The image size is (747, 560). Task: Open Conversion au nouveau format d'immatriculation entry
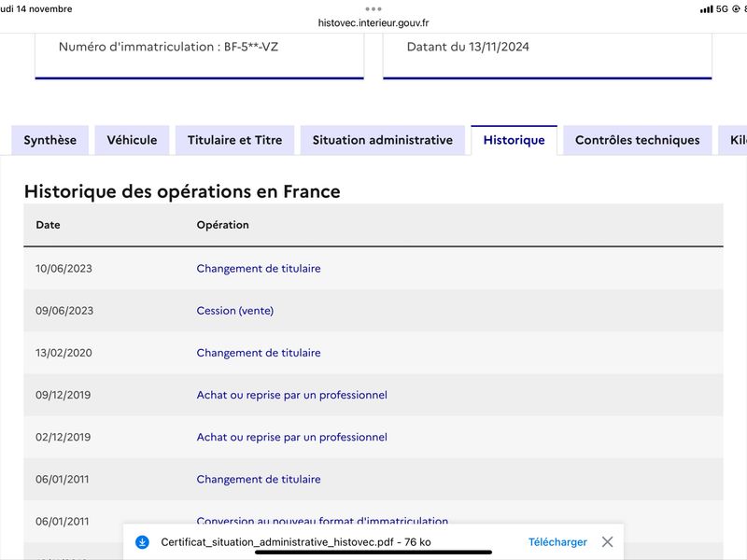[x=322, y=520]
